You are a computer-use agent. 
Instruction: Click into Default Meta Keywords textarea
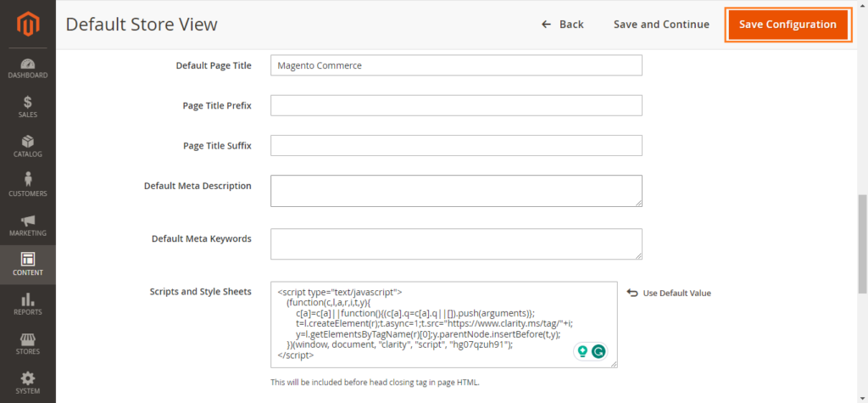pos(456,243)
